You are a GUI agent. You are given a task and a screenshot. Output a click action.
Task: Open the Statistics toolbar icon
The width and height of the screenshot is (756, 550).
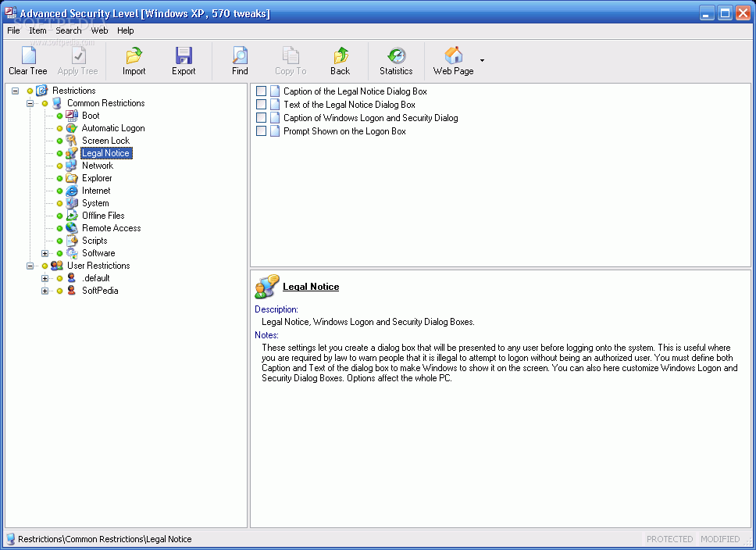(396, 55)
